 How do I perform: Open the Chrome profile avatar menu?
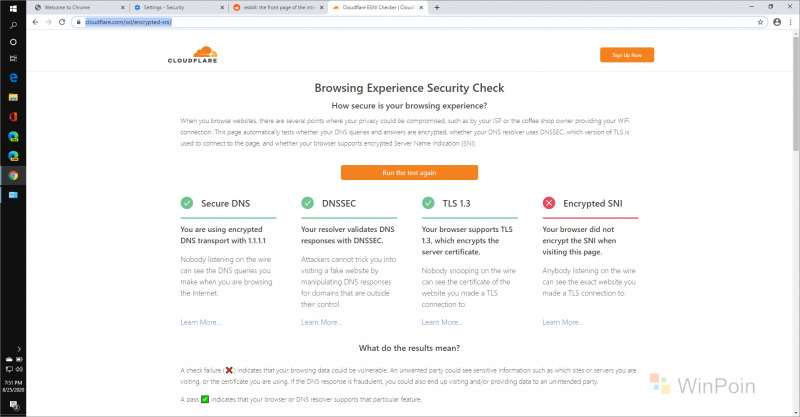[x=777, y=22]
